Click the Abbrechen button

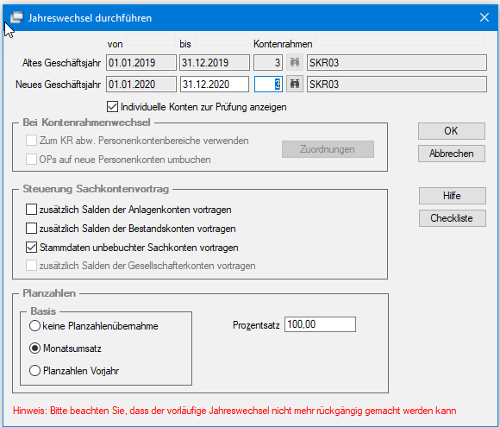point(451,154)
